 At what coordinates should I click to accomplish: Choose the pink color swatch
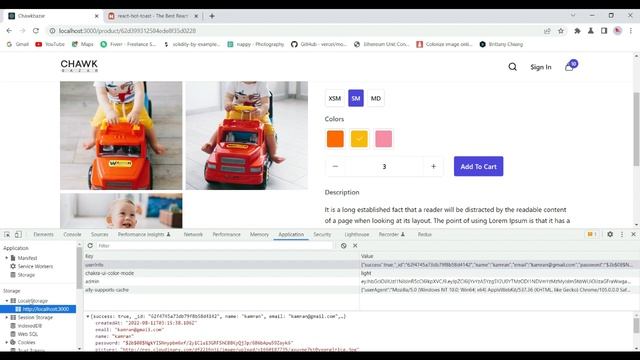pos(384,139)
